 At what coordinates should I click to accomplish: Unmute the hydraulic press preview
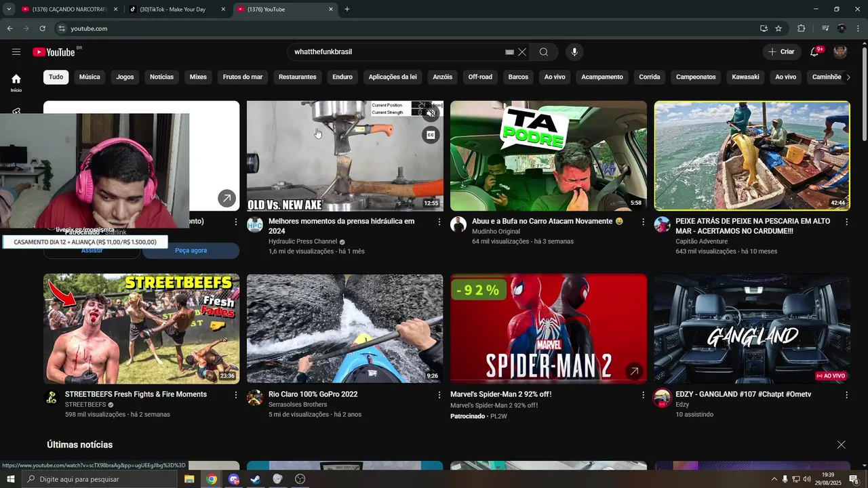pyautogui.click(x=430, y=113)
